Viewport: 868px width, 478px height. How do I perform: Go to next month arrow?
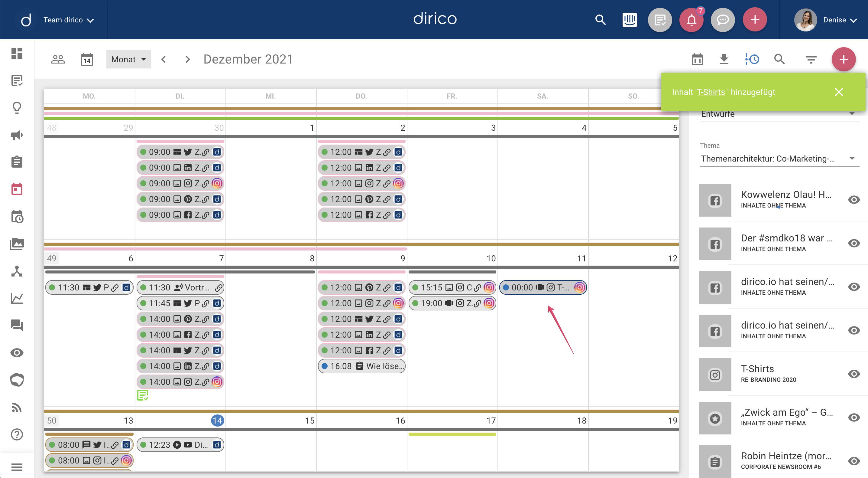tap(188, 59)
